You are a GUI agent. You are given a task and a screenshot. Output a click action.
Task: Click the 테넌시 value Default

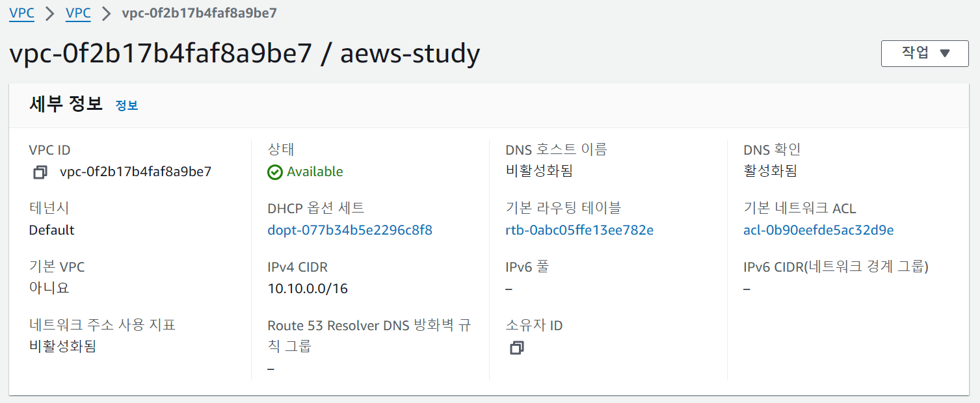click(x=51, y=230)
